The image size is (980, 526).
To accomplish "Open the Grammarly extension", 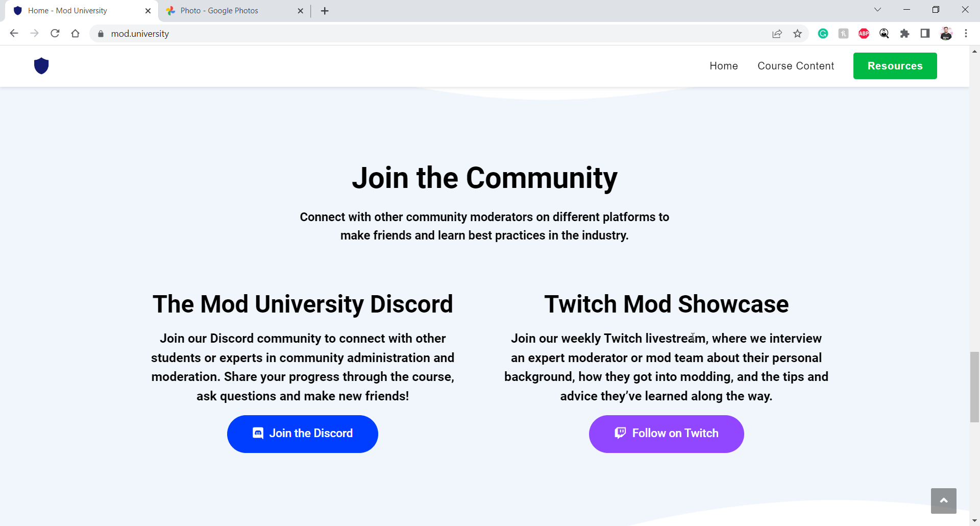I will [823, 34].
